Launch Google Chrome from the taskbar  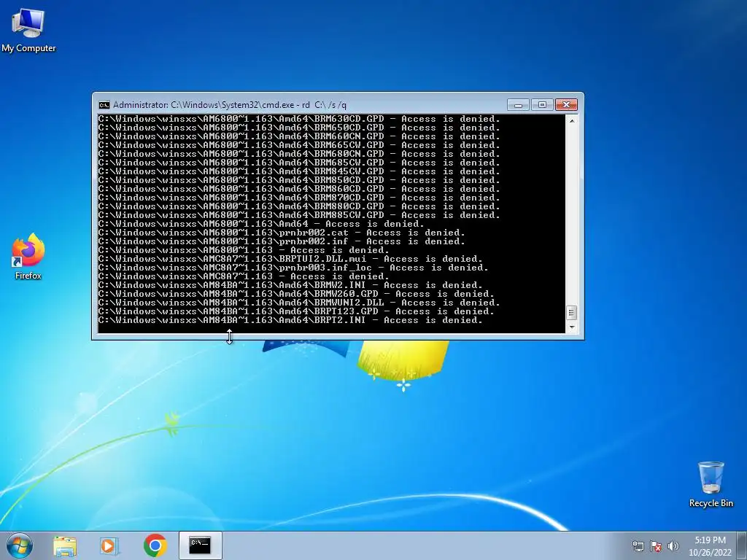(x=155, y=545)
